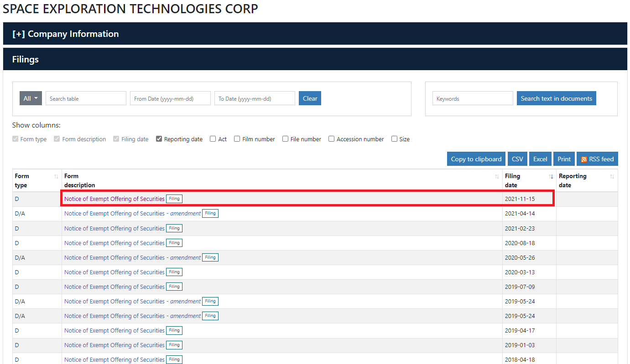Open Filing badge for 2020-05-26 amendment
The height and width of the screenshot is (364, 630).
coord(210,257)
